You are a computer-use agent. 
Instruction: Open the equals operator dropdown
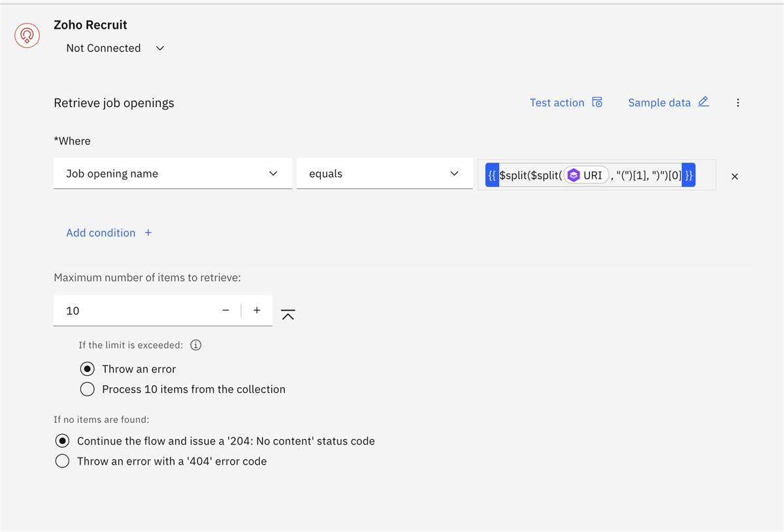(x=384, y=174)
